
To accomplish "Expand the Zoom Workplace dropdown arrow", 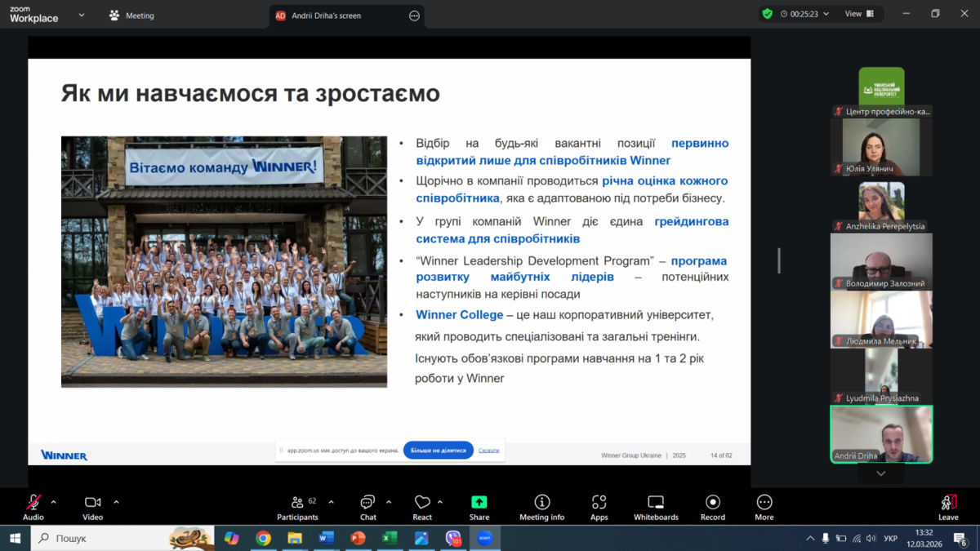I will (x=82, y=15).
